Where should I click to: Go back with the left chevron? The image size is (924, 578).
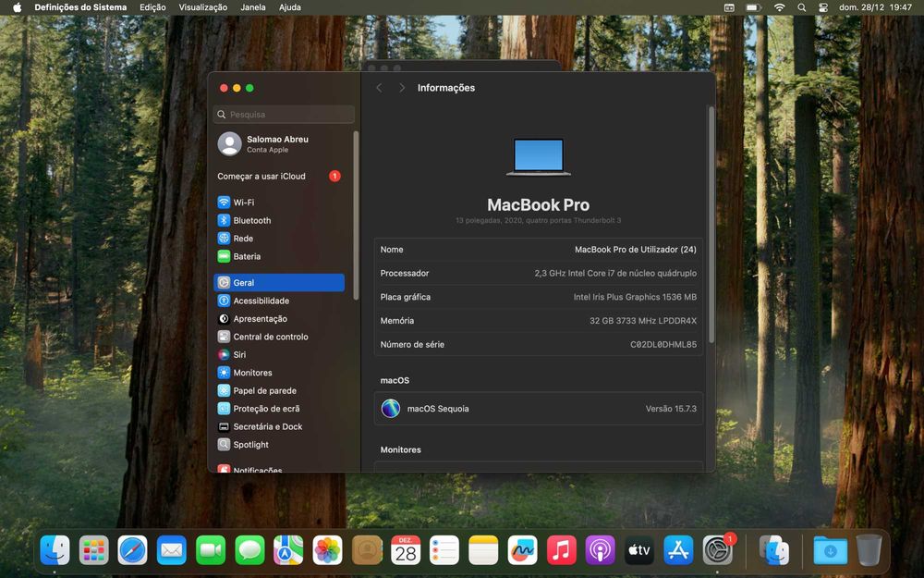(x=379, y=88)
